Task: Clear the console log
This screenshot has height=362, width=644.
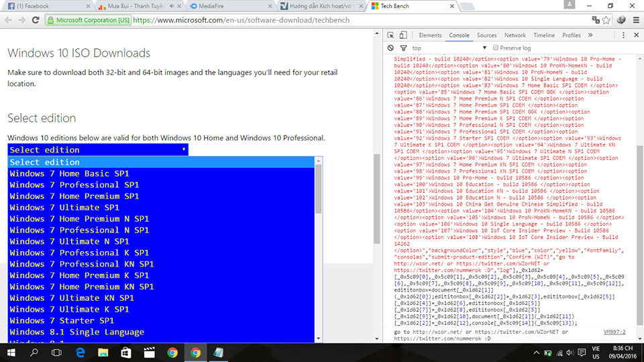Action: coord(390,48)
